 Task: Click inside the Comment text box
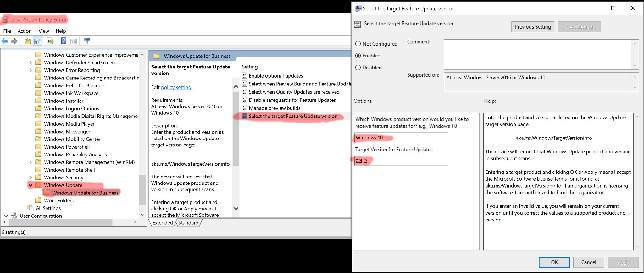538,54
